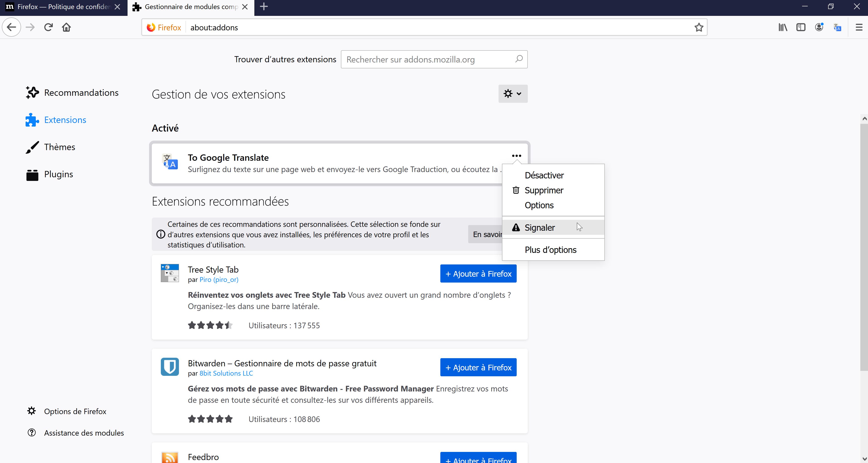This screenshot has width=868, height=463.
Task: Open the 8bit Solutions LLC author link
Action: pos(226,373)
